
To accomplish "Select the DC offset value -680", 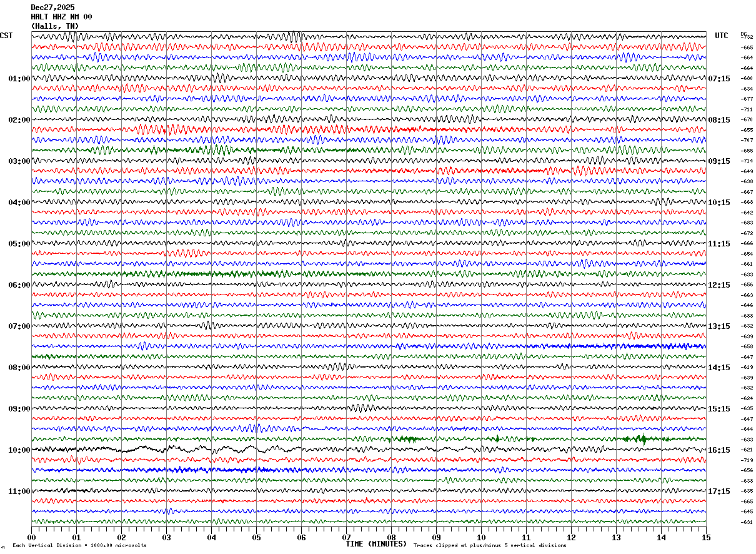I will (x=747, y=79).
